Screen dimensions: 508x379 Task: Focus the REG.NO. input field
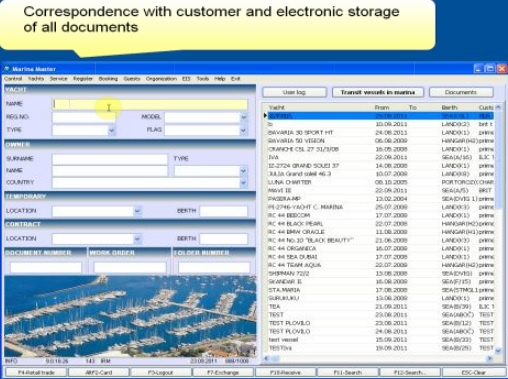point(84,117)
